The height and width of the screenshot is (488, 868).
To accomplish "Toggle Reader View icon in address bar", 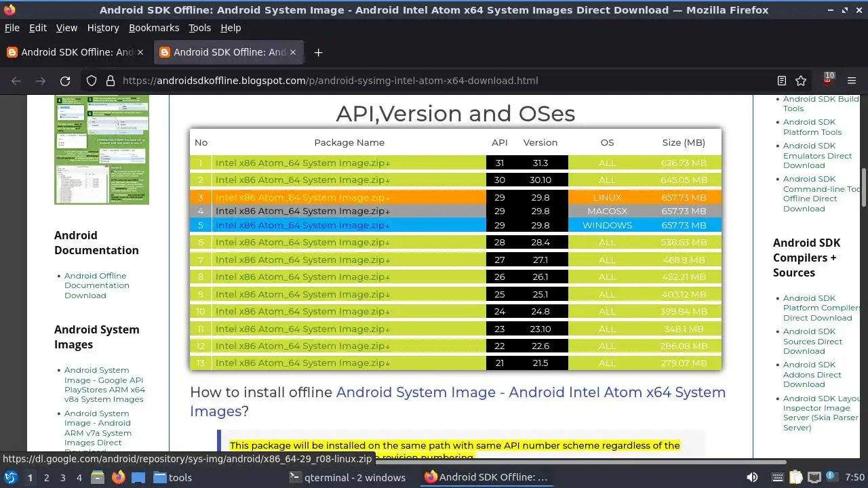I will point(782,81).
